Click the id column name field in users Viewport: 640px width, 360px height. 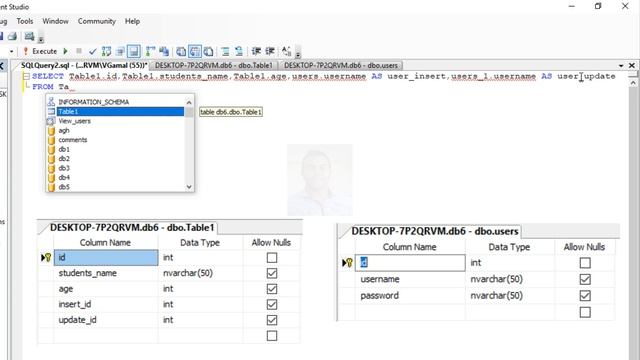pyautogui.click(x=410, y=263)
